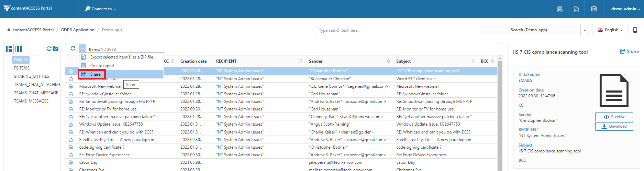Click the scheduled report icon in the header
Screen dimensions: 644x171
click(x=560, y=9)
